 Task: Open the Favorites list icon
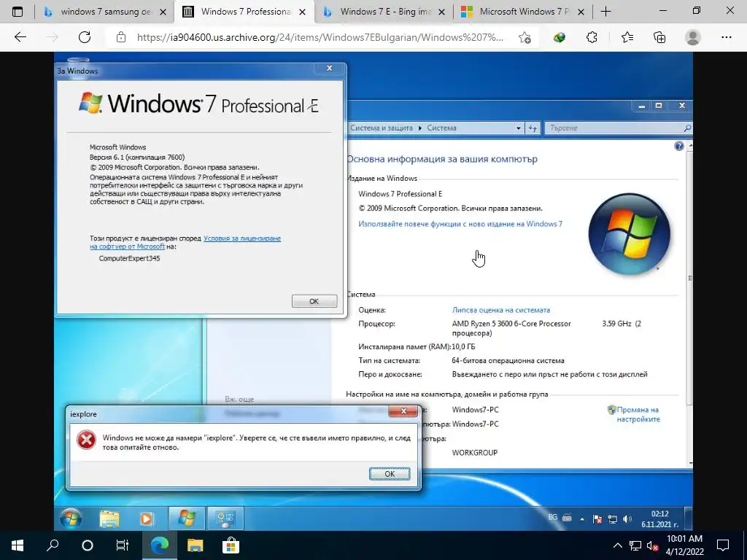click(x=627, y=37)
